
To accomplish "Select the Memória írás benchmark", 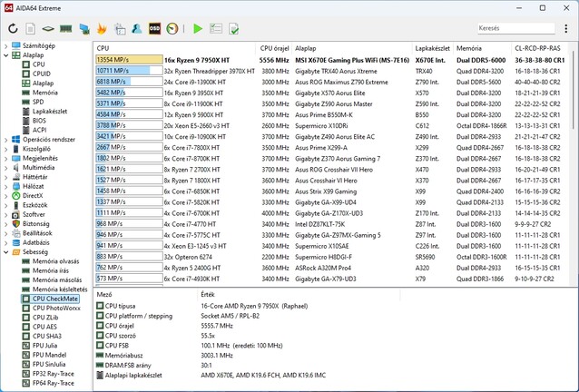I will click(51, 270).
